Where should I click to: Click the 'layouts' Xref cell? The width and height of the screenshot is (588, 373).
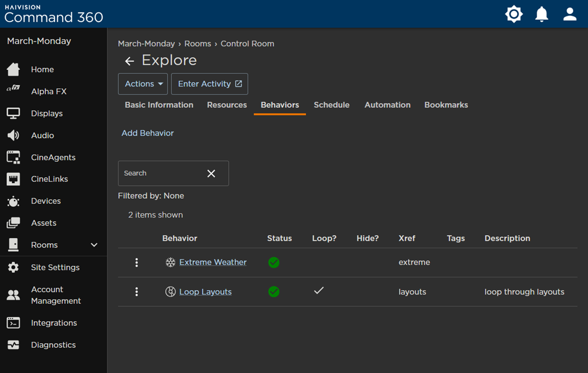click(x=412, y=292)
